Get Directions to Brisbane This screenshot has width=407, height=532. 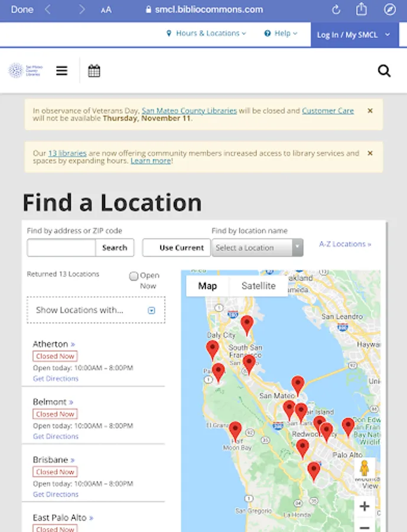coord(56,494)
